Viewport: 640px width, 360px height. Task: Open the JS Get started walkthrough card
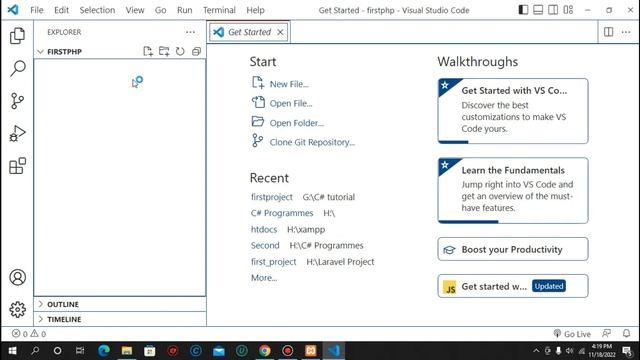pyautogui.click(x=513, y=286)
